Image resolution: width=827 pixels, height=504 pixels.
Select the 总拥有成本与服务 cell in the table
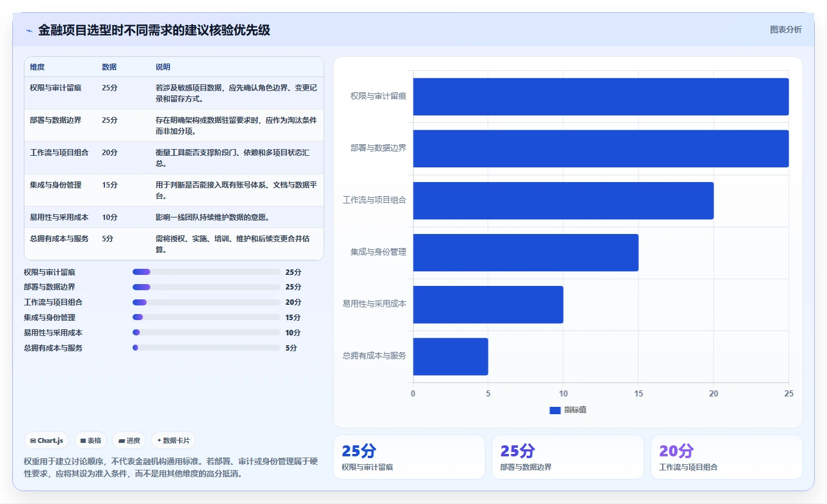coord(59,239)
